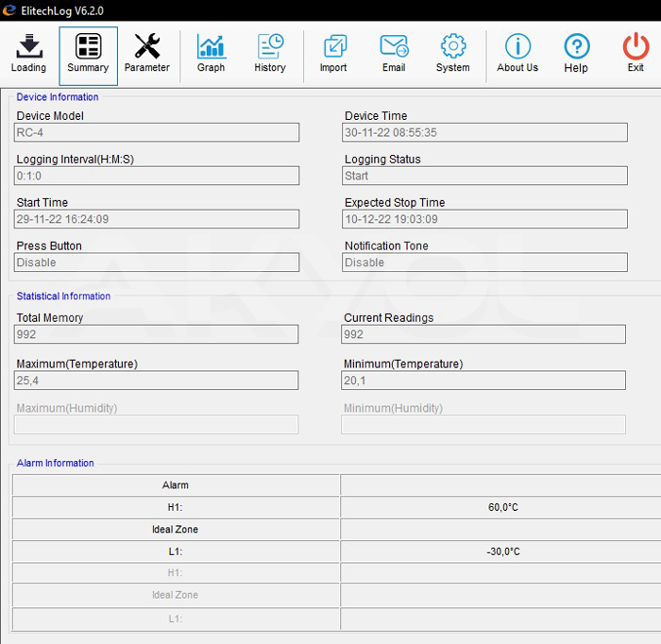This screenshot has height=644, width=661.
Task: Click the Device Model field RC-4
Action: pos(157,133)
